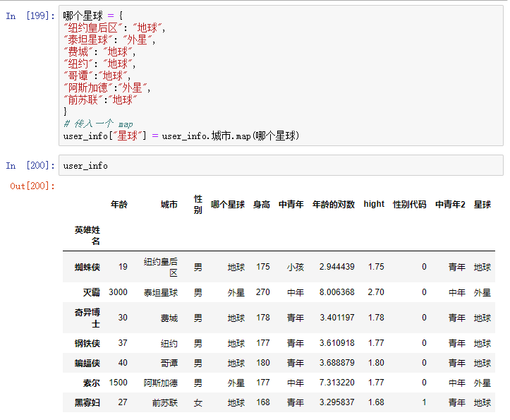This screenshot has width=510, height=420.
Task: Click the height value 180
Action: pyautogui.click(x=263, y=363)
